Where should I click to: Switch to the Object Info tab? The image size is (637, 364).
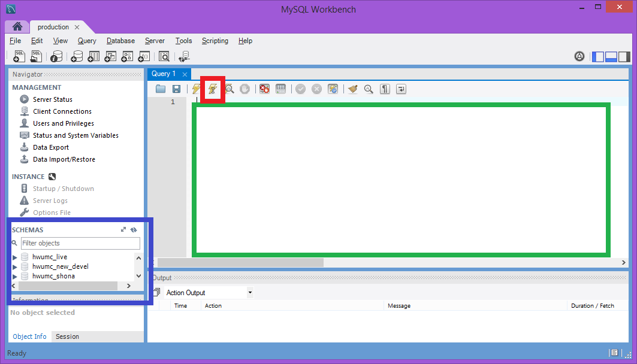coord(29,336)
